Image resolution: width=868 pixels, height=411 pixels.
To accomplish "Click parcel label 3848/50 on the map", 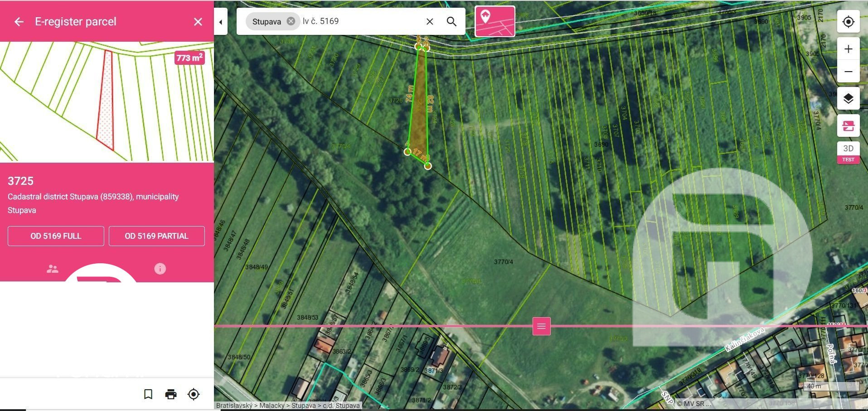I will (x=239, y=357).
